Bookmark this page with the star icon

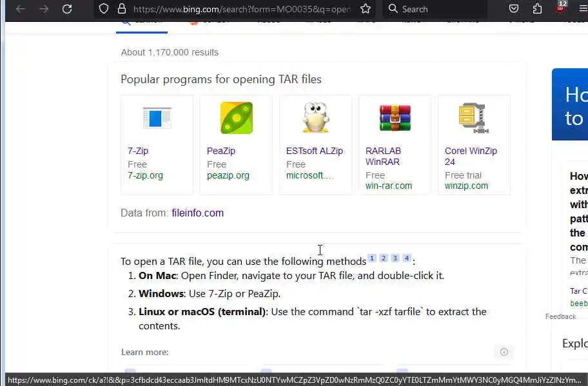[x=366, y=8]
